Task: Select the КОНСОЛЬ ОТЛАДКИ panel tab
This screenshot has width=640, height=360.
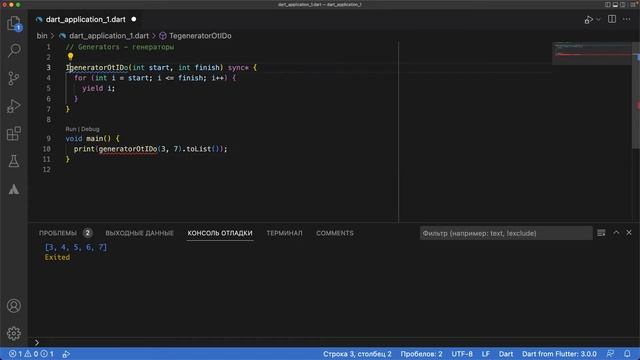Action: pos(220,233)
